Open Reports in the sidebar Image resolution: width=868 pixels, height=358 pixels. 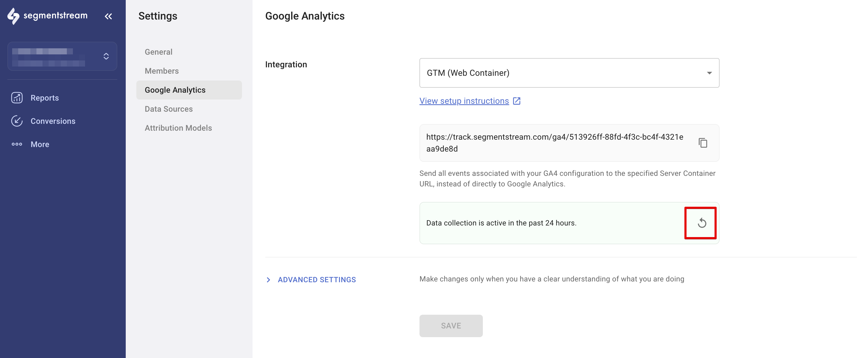44,98
